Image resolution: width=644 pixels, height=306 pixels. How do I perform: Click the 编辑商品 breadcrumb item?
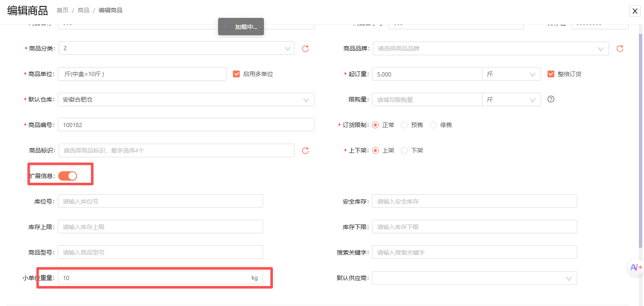[x=111, y=10]
